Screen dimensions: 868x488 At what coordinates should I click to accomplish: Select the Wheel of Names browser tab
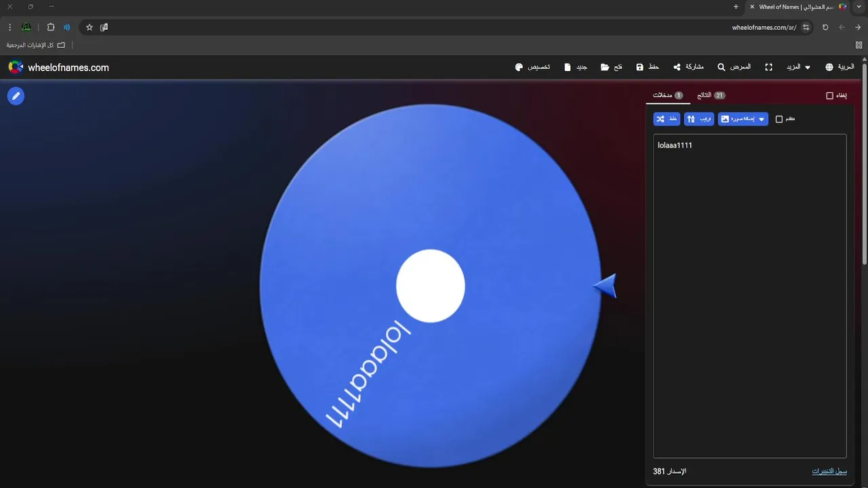(797, 7)
